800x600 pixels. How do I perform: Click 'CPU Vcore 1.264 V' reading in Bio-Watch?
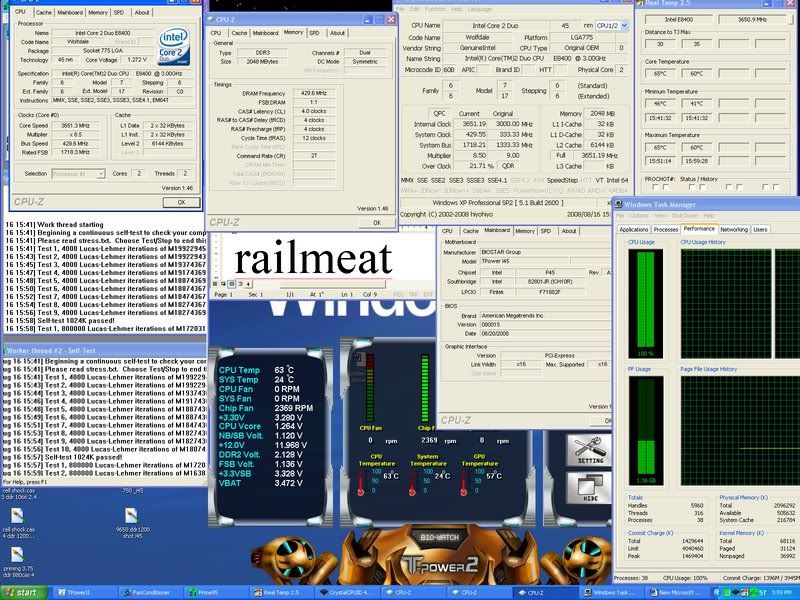point(260,427)
